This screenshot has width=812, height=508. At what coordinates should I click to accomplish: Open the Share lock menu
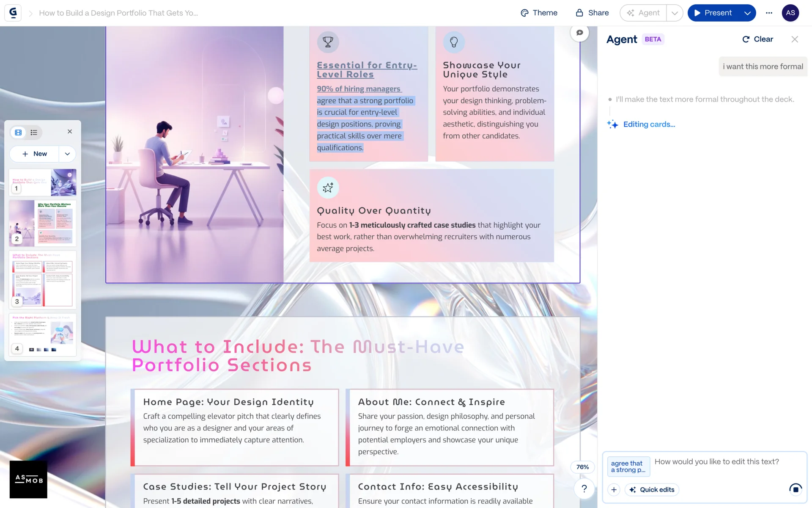point(592,13)
